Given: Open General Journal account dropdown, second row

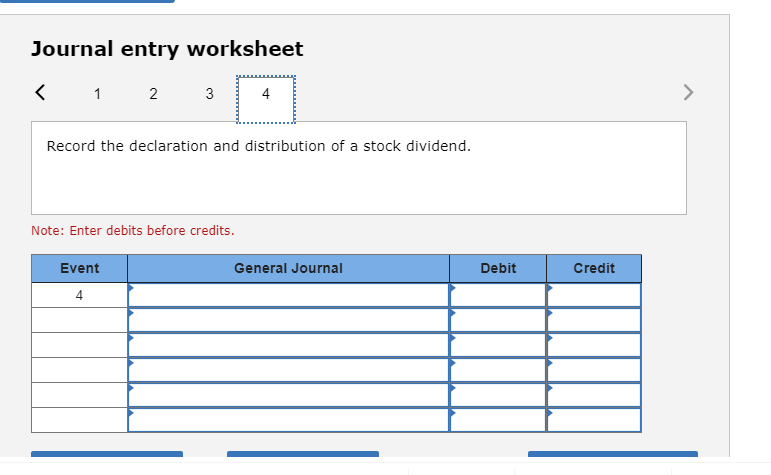Looking at the screenshot, I should tap(289, 320).
